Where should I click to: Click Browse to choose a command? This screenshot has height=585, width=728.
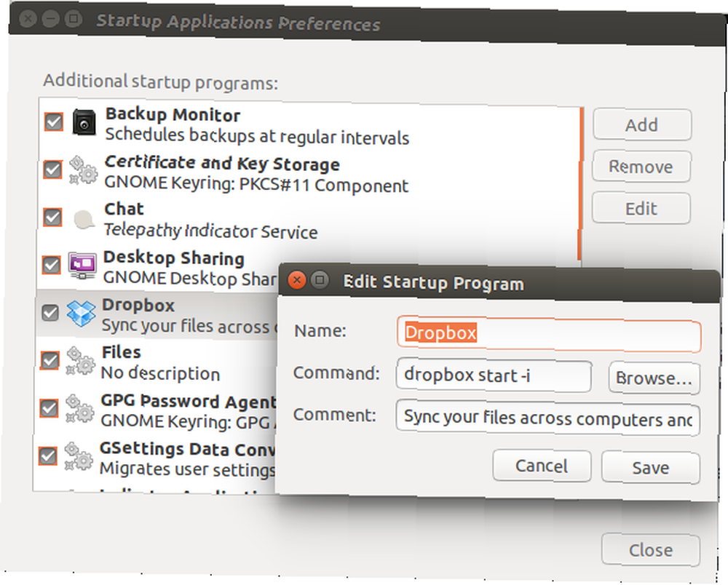(654, 378)
